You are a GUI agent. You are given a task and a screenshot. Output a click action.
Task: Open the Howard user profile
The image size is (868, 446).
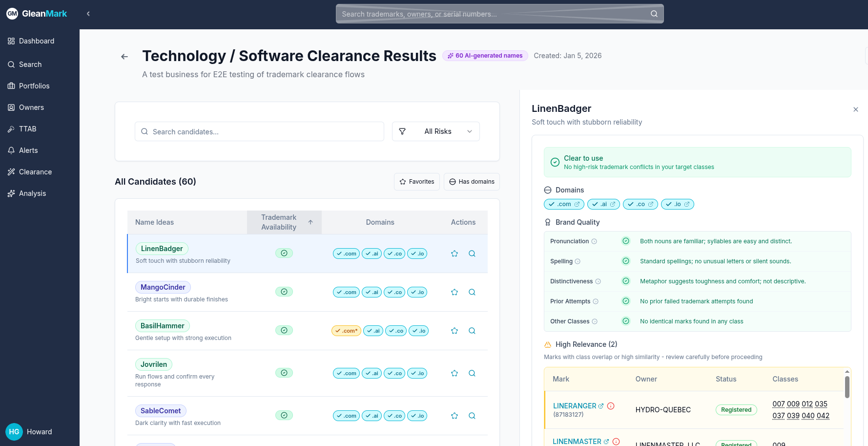(x=29, y=432)
